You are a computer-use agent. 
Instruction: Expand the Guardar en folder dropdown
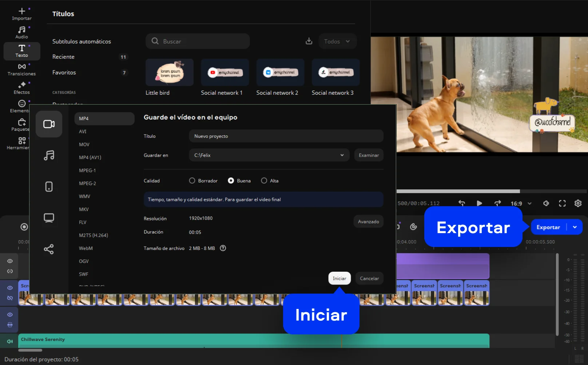tap(342, 155)
